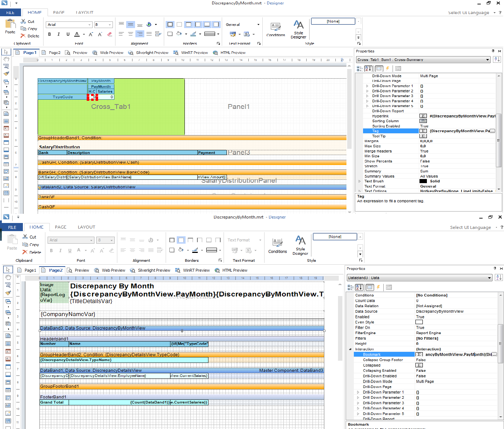The height and width of the screenshot is (429, 504).
Task: Click lightning events icon in upper Properties panel
Action: tap(387, 69)
